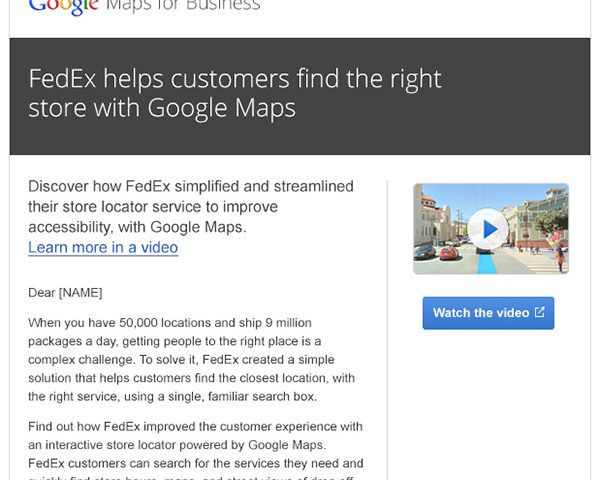
Task: Click the line "the right service, using a single"
Action: click(x=173, y=396)
